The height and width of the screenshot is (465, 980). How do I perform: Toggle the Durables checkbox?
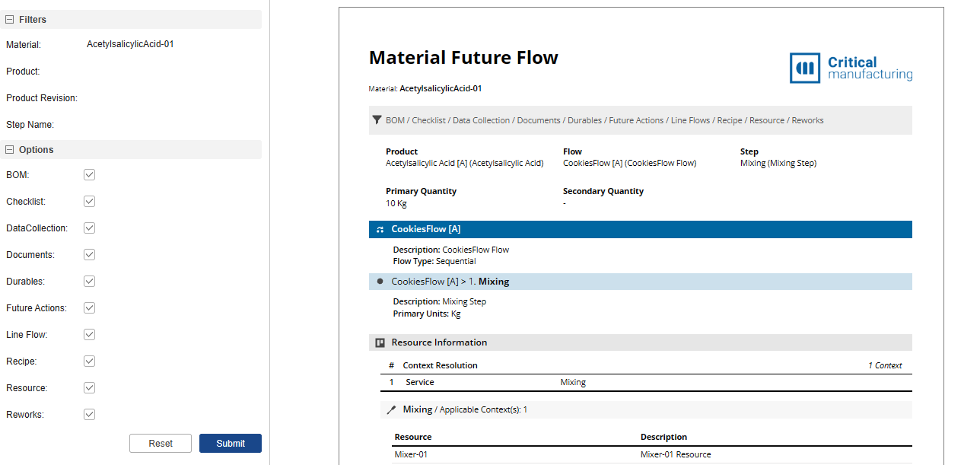[x=89, y=281]
